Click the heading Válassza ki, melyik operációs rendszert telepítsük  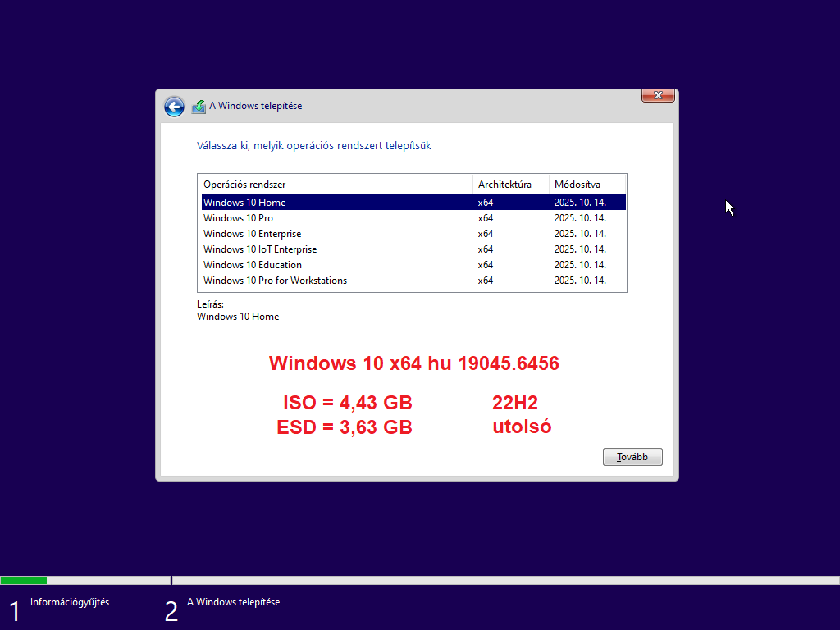(314, 146)
